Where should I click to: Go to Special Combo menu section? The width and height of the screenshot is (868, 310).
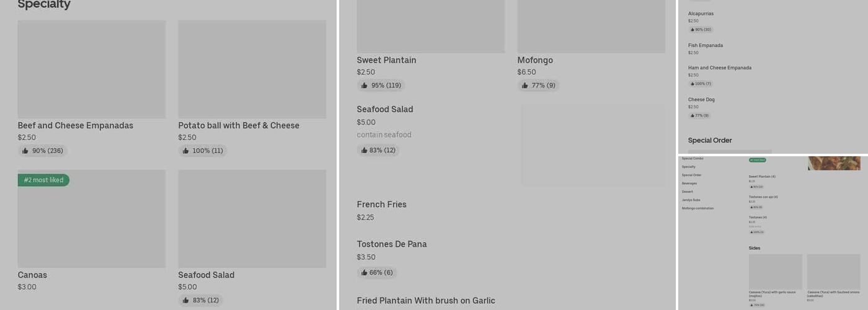point(693,159)
